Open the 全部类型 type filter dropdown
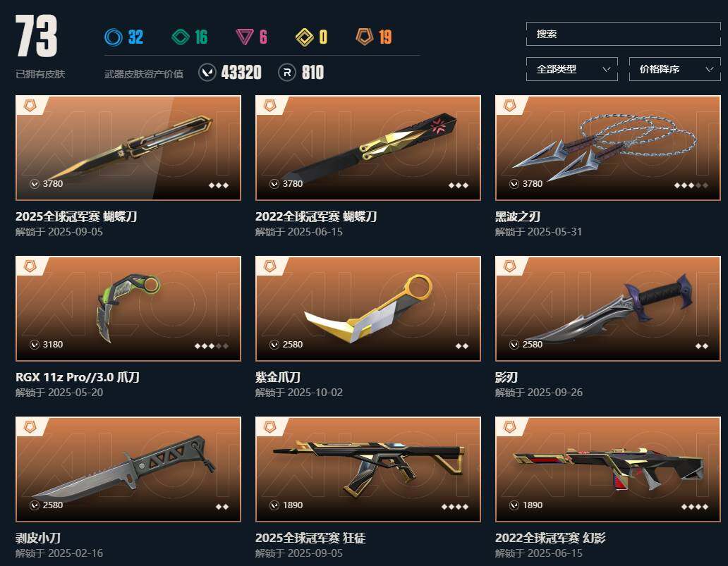The image size is (728, 566). 571,69
